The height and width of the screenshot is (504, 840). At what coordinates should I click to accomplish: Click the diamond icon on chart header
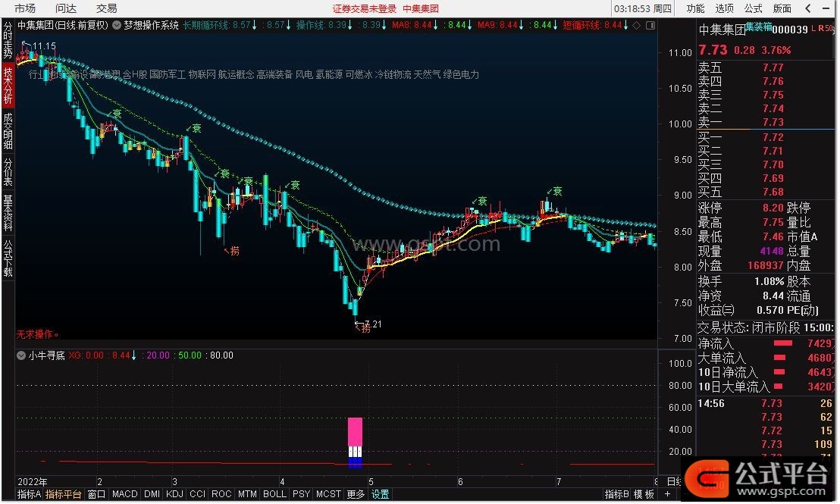[636, 25]
